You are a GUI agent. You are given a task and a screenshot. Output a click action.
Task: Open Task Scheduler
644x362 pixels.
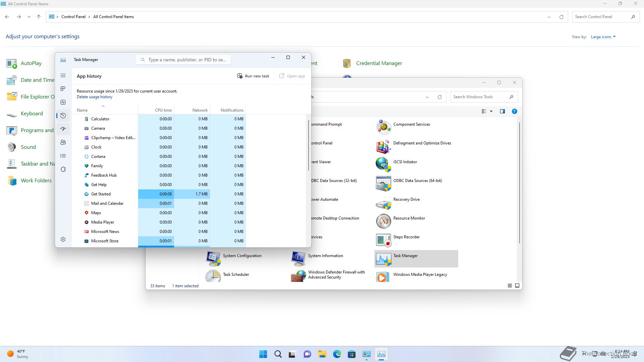coord(246,276)
